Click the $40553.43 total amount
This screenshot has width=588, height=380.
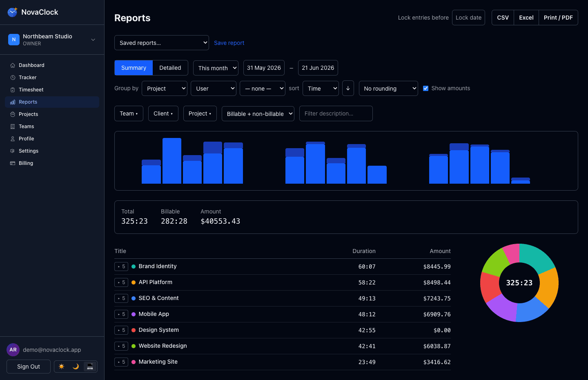tap(220, 221)
